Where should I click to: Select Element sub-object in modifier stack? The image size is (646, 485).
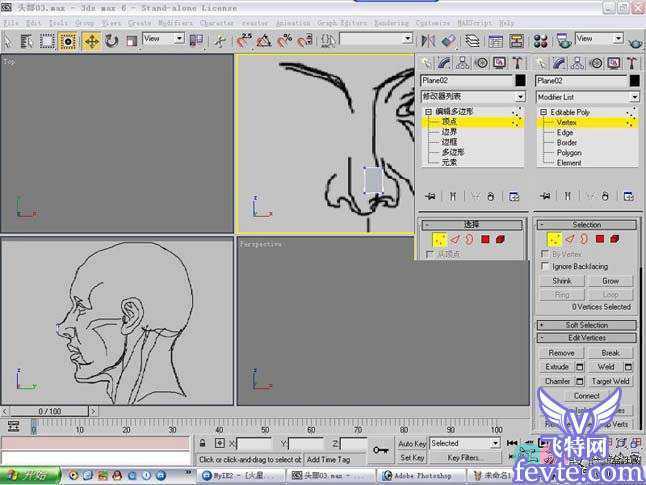pyautogui.click(x=569, y=163)
